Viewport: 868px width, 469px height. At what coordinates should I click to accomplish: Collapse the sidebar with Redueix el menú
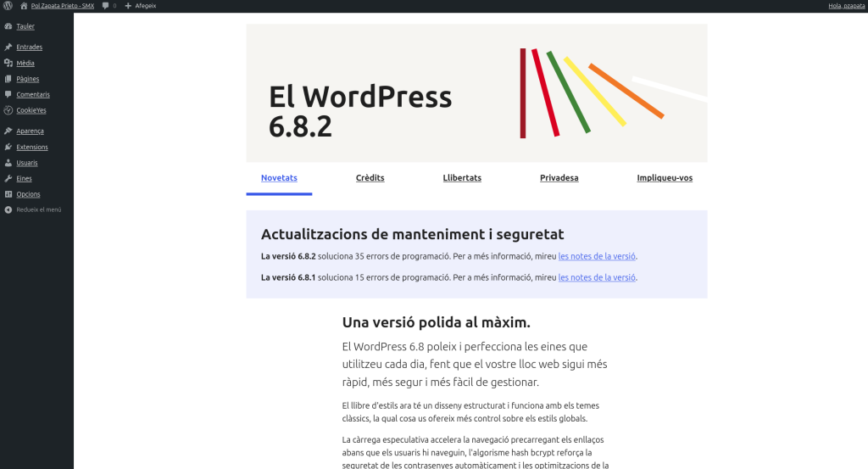tap(34, 209)
